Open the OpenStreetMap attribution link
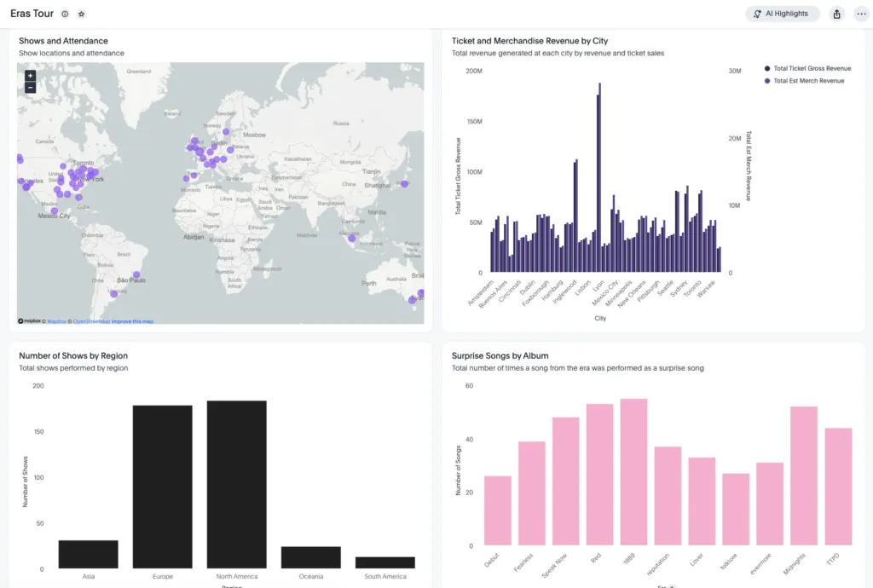 91,321
